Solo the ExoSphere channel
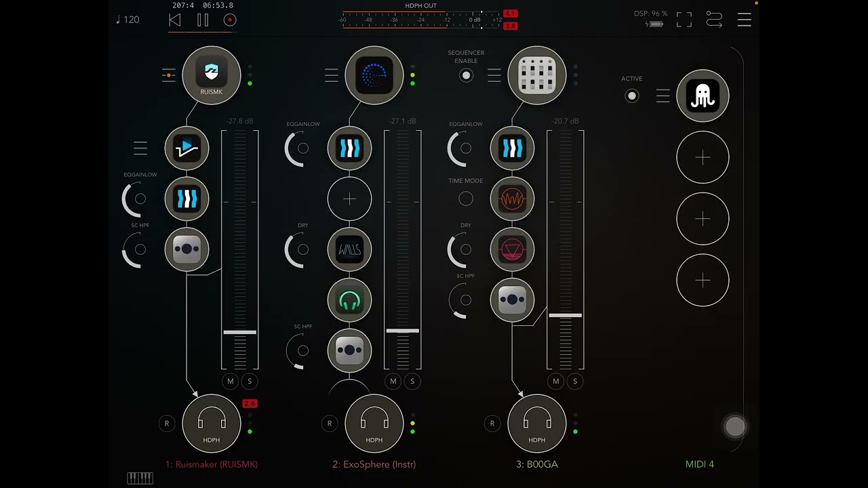Screen dimensions: 868x488 click(412, 382)
